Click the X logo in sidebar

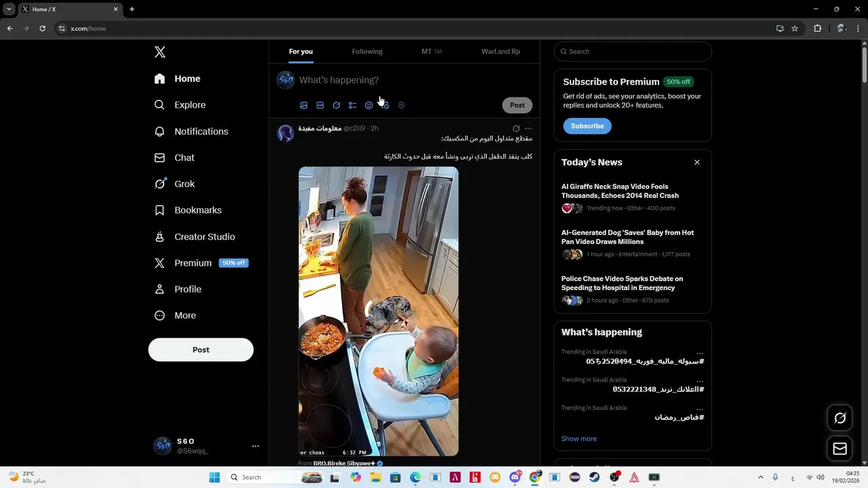tap(159, 52)
